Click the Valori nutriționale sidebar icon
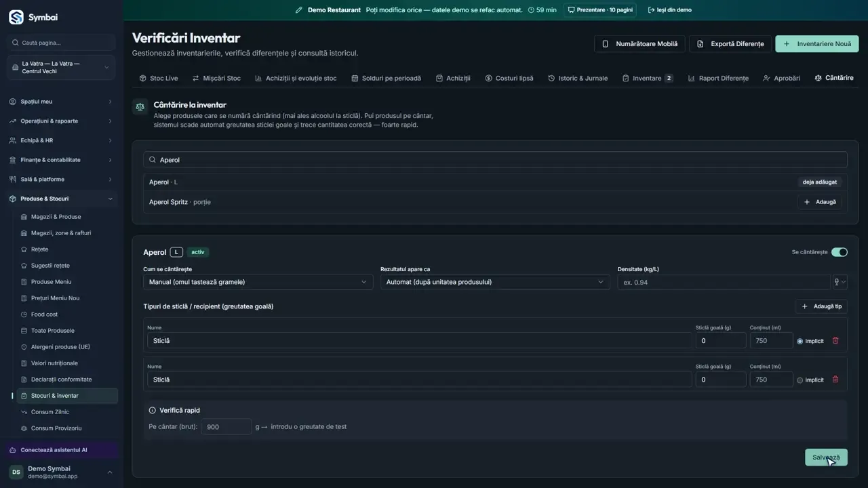 click(x=24, y=363)
